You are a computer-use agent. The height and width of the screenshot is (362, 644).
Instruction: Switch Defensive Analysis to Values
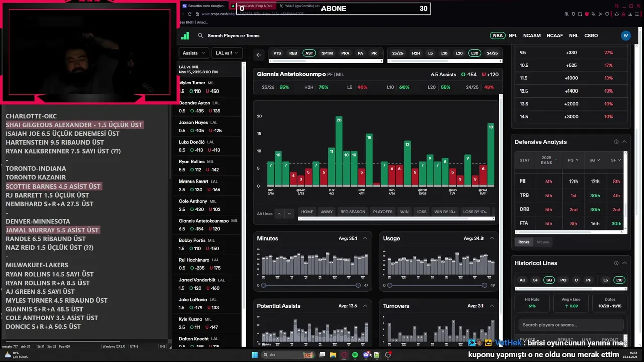543,242
